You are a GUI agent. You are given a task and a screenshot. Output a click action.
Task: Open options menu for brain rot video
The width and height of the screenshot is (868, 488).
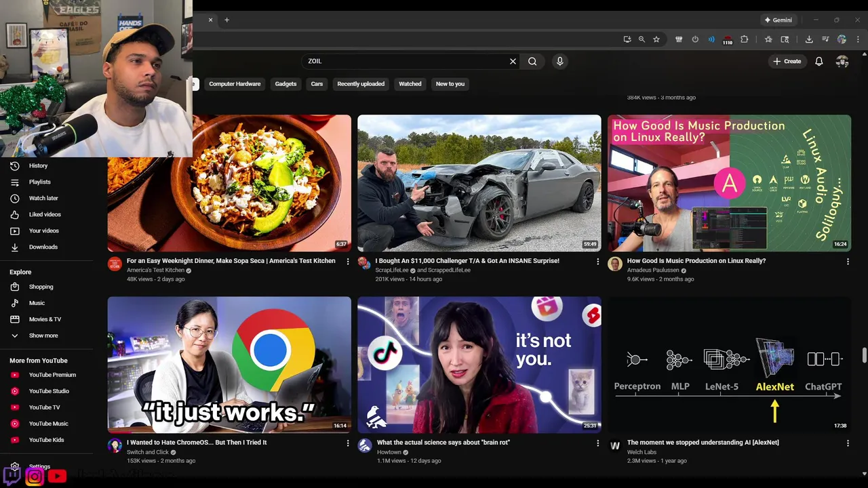[x=597, y=443]
